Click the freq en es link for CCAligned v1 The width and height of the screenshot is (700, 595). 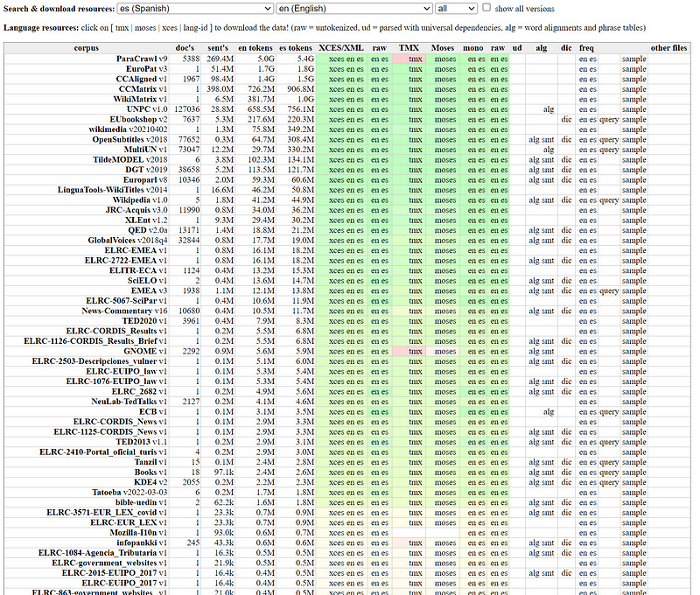coord(588,77)
